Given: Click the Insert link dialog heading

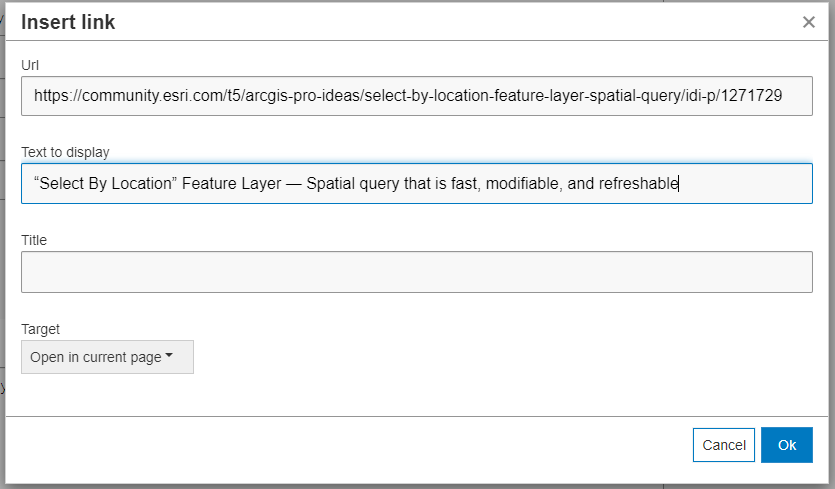Looking at the screenshot, I should (68, 22).
